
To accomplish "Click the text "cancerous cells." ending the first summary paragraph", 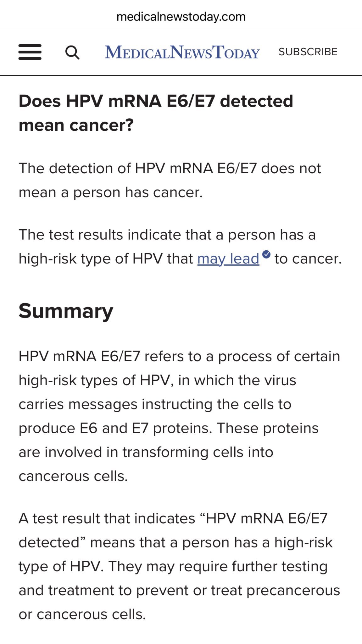I will (73, 476).
